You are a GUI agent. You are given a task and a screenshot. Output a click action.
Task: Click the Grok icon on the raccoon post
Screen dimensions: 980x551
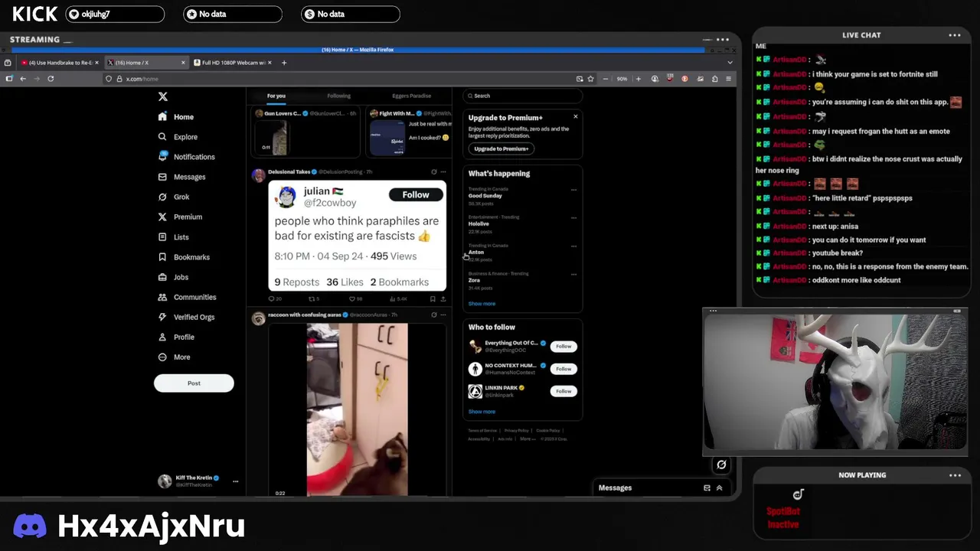coord(433,315)
